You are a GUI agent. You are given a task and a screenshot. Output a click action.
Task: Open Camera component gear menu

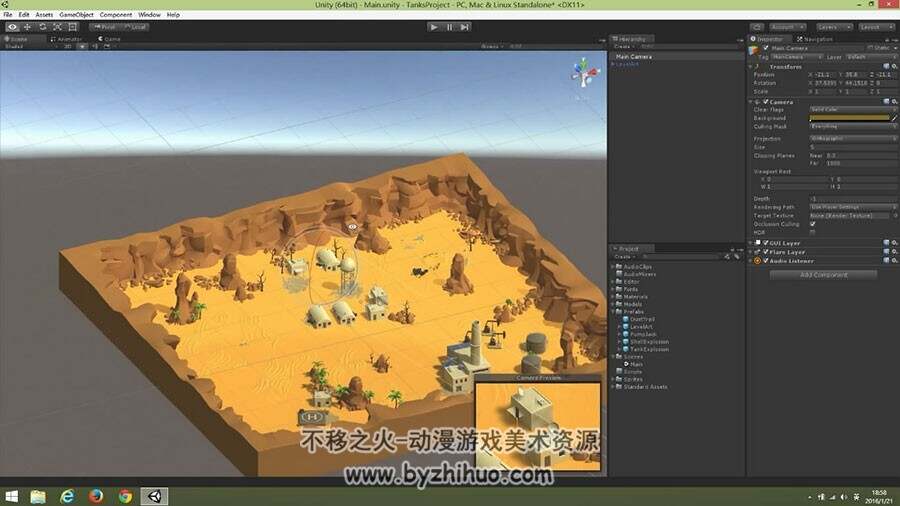[894, 102]
